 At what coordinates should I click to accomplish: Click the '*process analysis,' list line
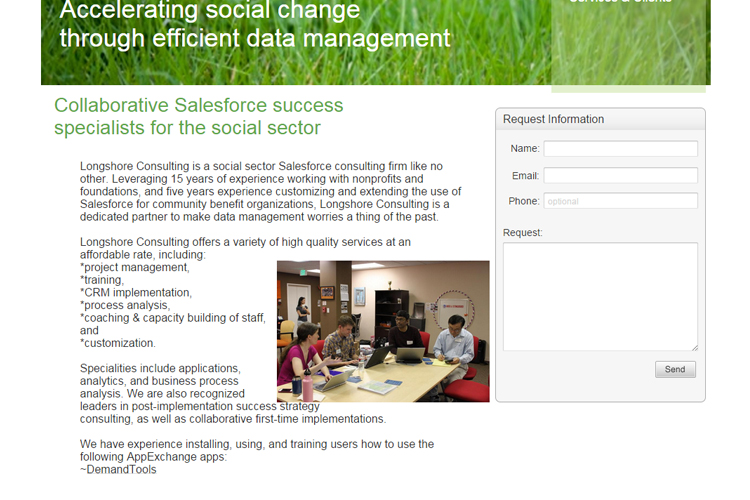[x=125, y=305]
